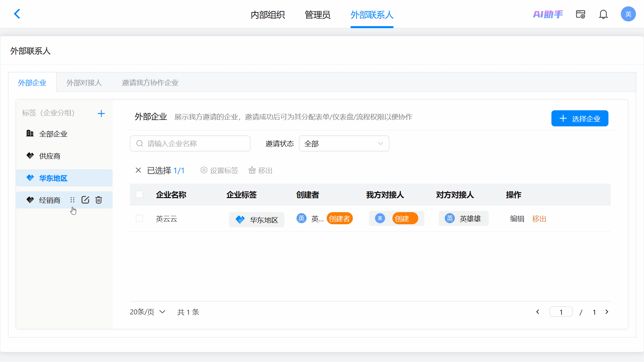Select 全部企业 in the tag list
This screenshot has height=362, width=644.
coord(64,134)
